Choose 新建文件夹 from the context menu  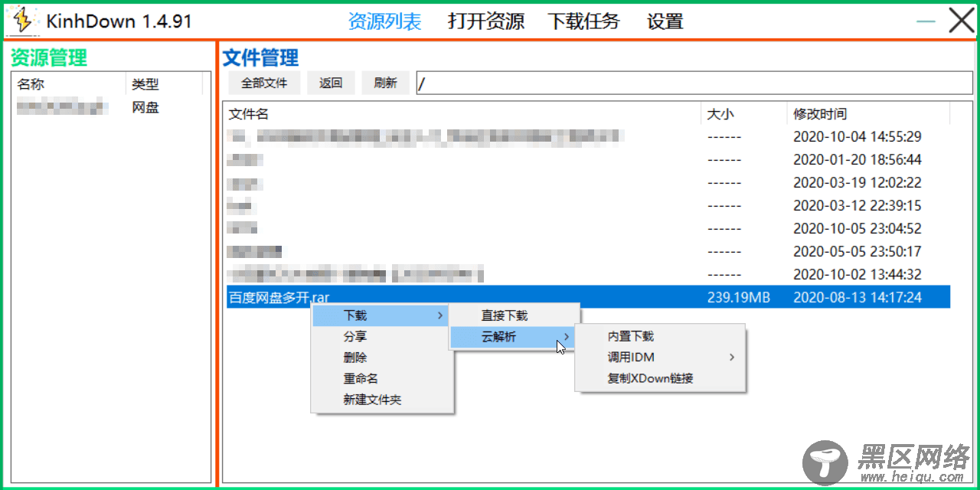(x=383, y=400)
